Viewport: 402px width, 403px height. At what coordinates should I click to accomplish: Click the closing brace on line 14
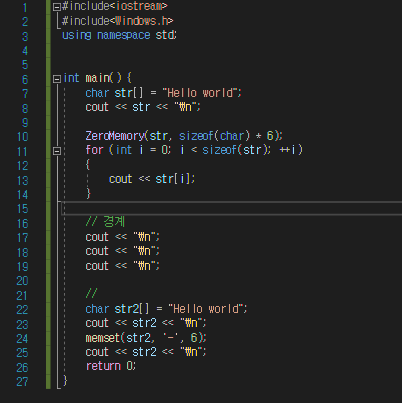88,194
